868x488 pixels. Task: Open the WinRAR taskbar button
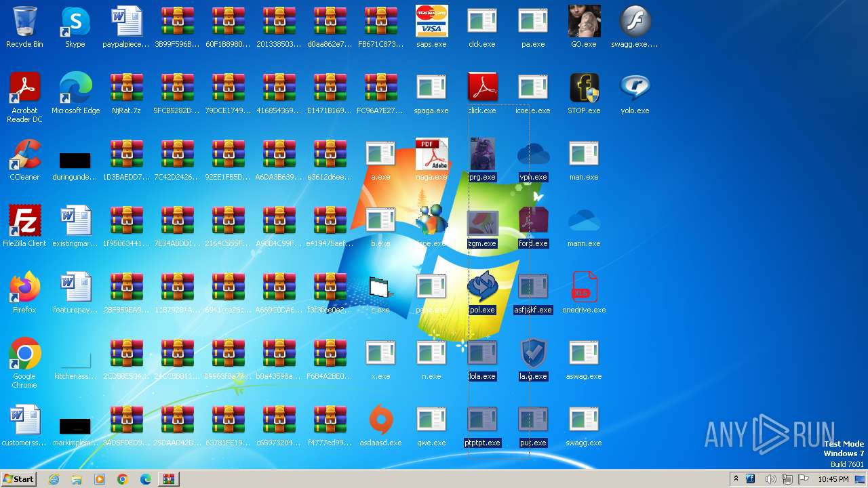coord(168,479)
